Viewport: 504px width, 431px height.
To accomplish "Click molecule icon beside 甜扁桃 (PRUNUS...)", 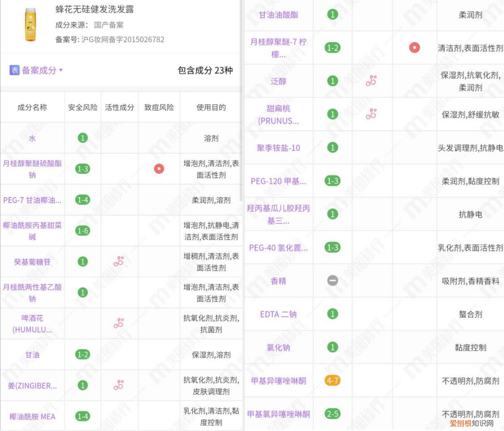I will tap(371, 114).
